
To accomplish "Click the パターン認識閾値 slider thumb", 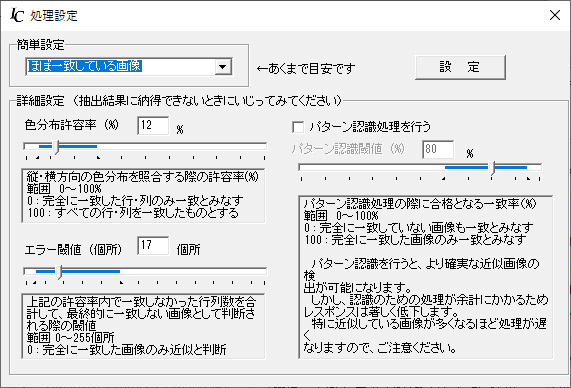I will (492, 168).
